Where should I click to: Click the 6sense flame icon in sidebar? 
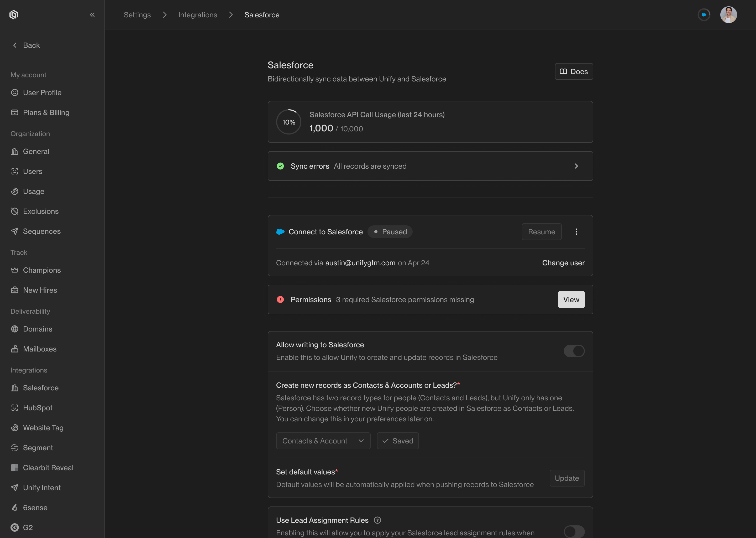(x=14, y=508)
